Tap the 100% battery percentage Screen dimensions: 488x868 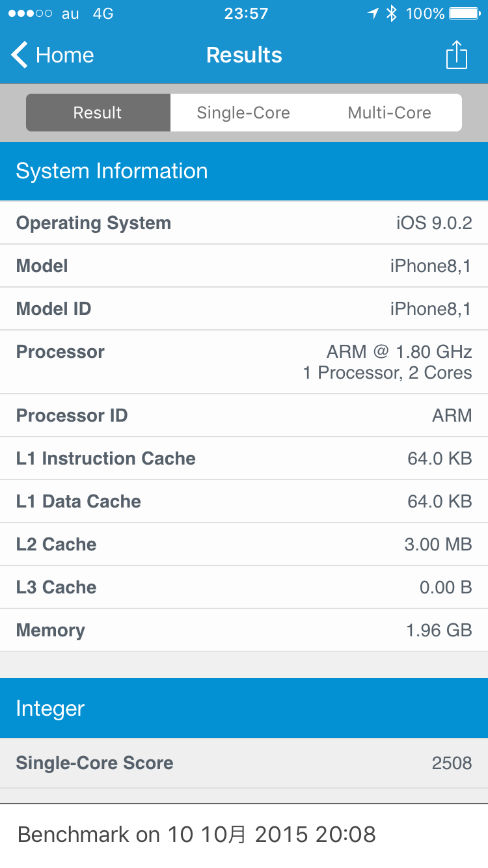pyautogui.click(x=425, y=14)
